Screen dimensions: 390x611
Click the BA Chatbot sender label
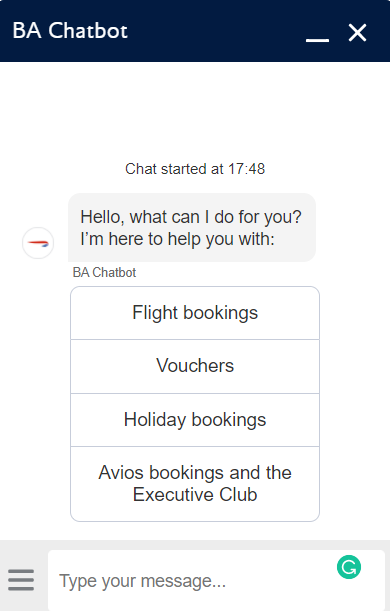click(x=104, y=272)
